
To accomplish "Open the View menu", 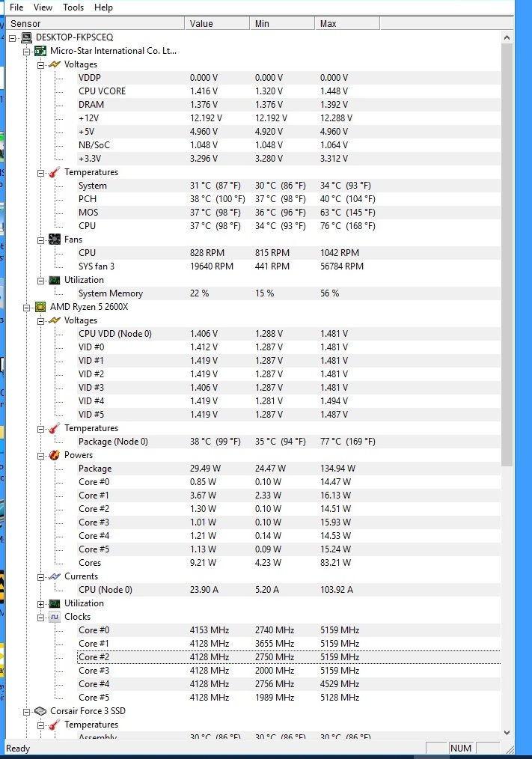I will coord(43,7).
